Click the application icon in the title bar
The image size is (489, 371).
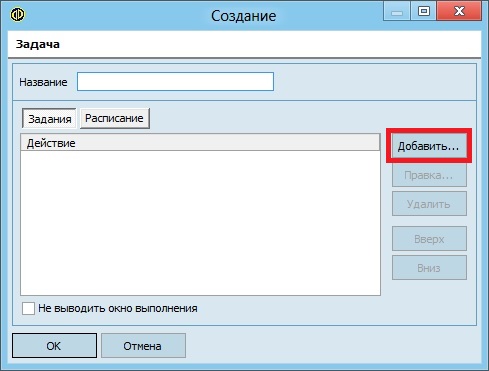click(x=17, y=15)
